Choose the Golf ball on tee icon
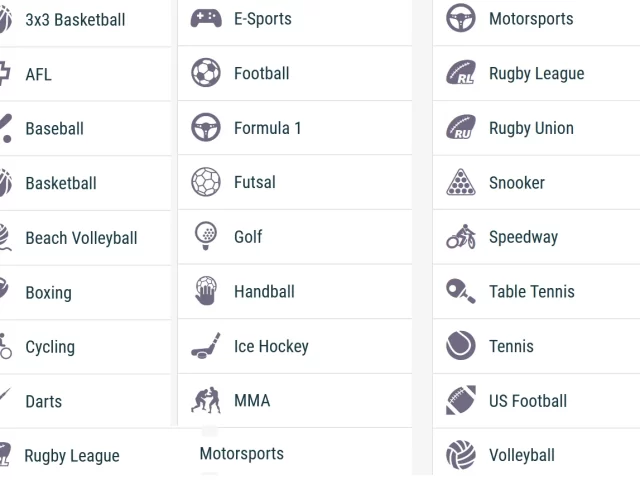 click(206, 236)
